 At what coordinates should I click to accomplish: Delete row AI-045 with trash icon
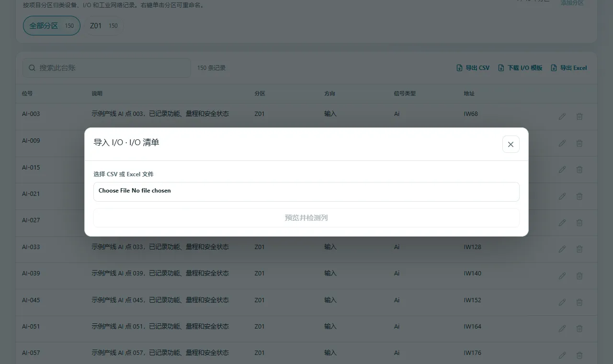pyautogui.click(x=579, y=302)
